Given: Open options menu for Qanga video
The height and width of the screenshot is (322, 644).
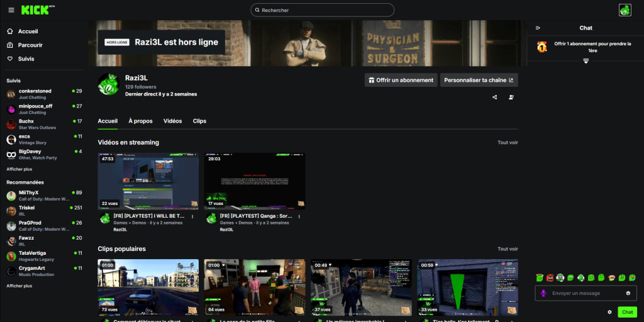Looking at the screenshot, I should [x=299, y=216].
